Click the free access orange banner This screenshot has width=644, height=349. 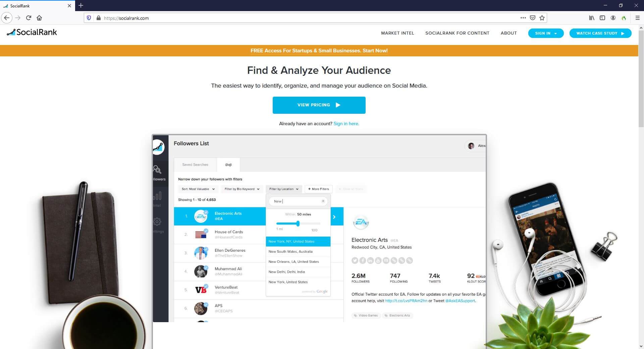pos(319,51)
